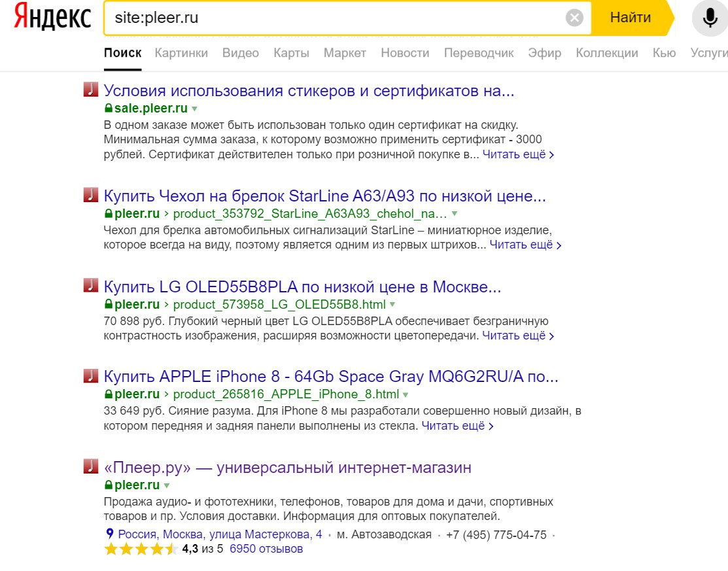Click URL path product_573958_LG_OLED55B8.html
Screen dimensions: 728x571
[279, 305]
